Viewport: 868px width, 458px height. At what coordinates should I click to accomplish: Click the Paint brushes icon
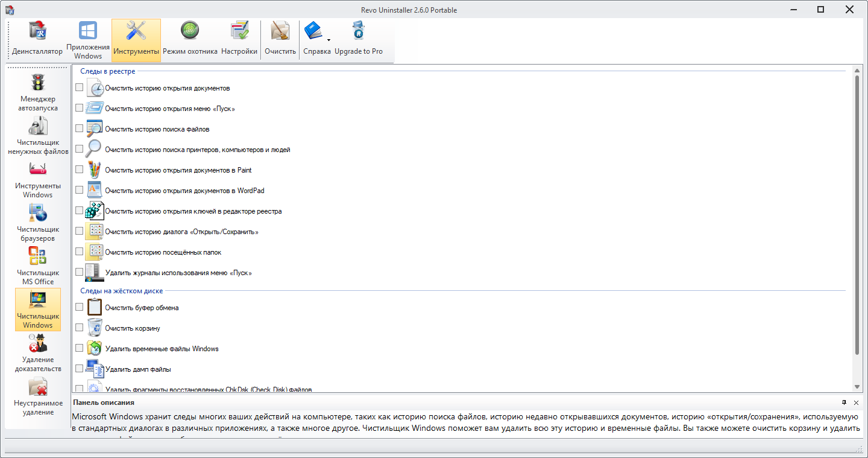pyautogui.click(x=95, y=170)
